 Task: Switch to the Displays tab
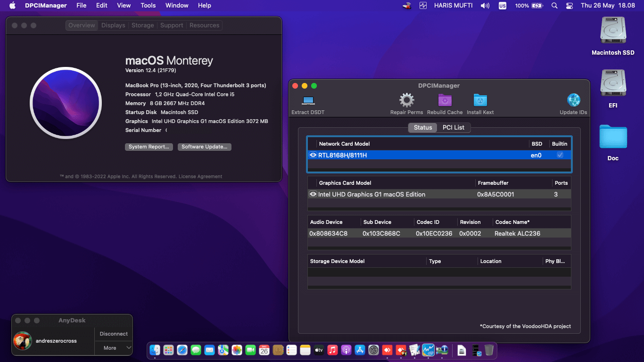point(113,25)
